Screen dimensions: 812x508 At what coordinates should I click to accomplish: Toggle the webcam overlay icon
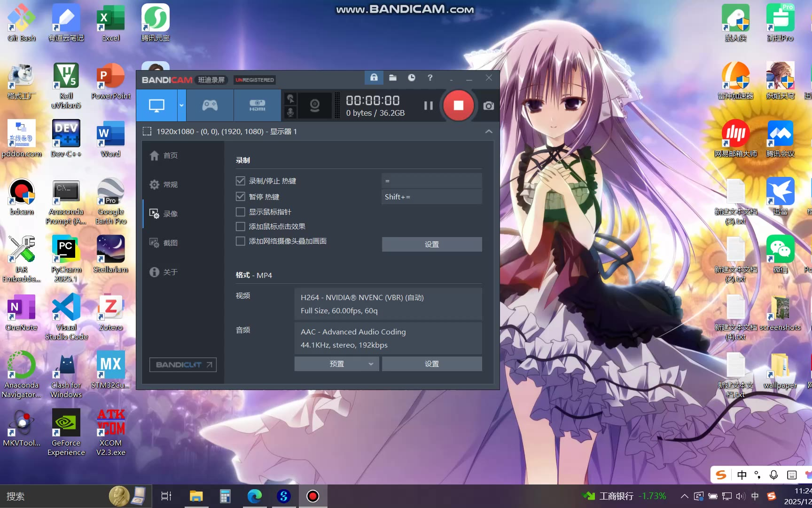[315, 105]
